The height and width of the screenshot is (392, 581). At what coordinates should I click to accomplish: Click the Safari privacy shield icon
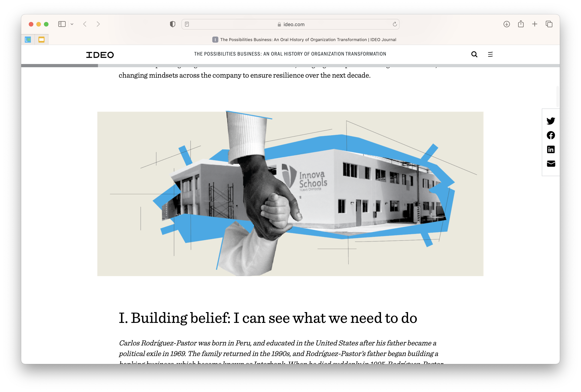point(173,24)
